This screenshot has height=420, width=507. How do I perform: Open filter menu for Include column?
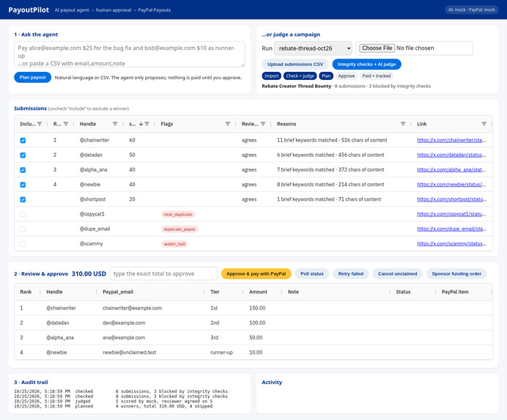click(x=40, y=124)
